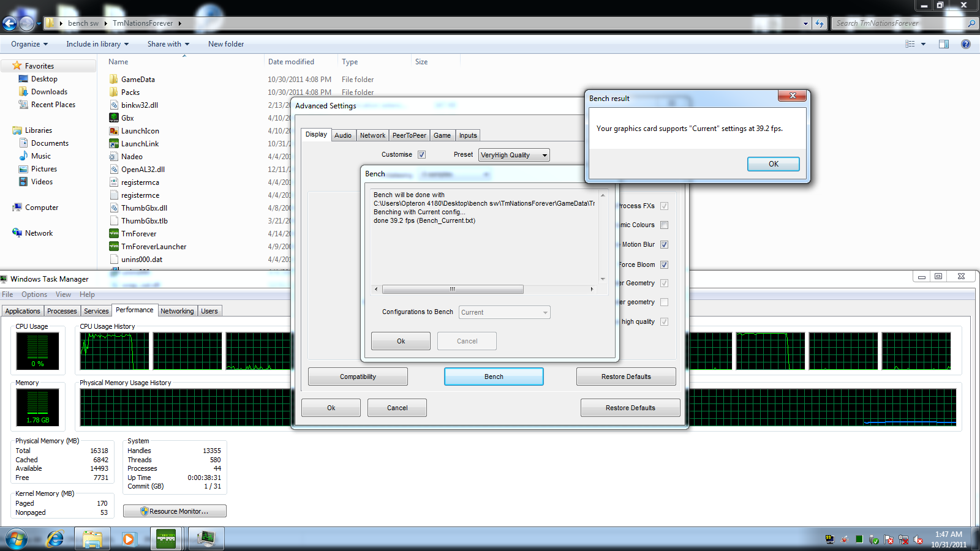Toggle the Force Bloom checkbox
Image resolution: width=980 pixels, height=551 pixels.
click(x=664, y=264)
